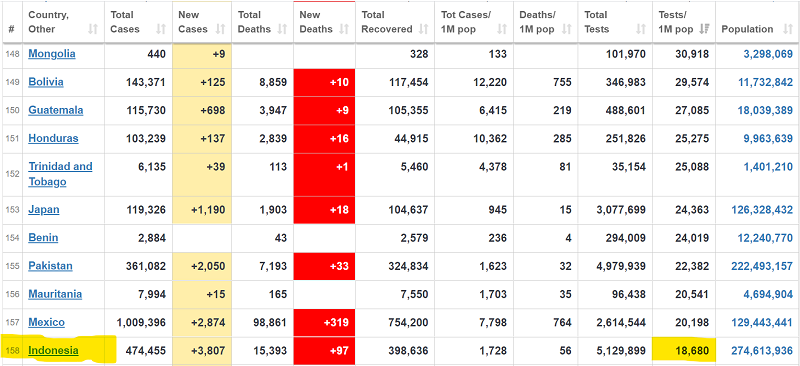This screenshot has width=800, height=366.
Task: Open the Pakistan country link
Action: point(51,266)
